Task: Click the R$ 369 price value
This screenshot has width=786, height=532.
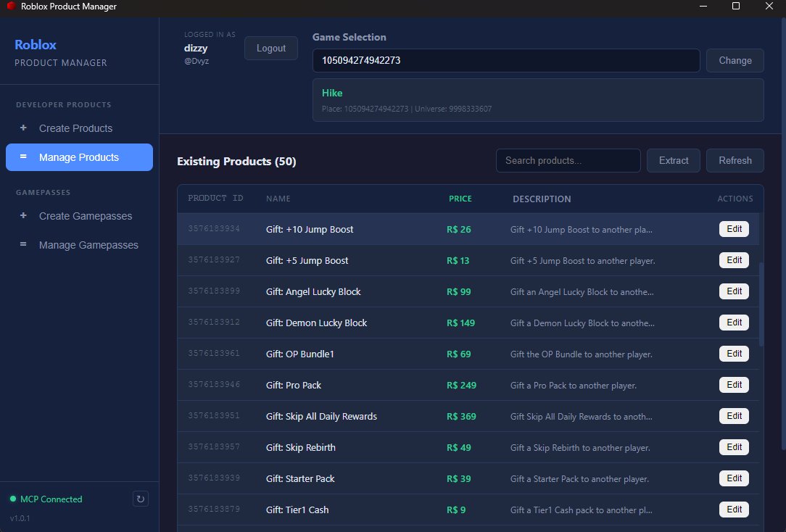Action: [x=461, y=416]
